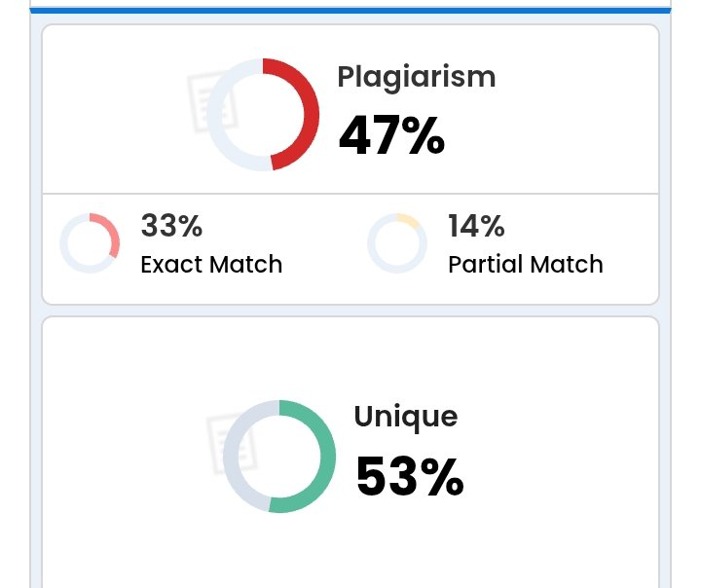The image size is (701, 588).
Task: Select the Plagiarism heading text
Action: coord(417,78)
